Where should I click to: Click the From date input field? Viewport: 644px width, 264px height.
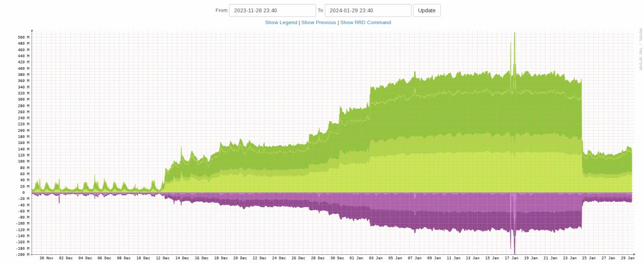tap(272, 11)
